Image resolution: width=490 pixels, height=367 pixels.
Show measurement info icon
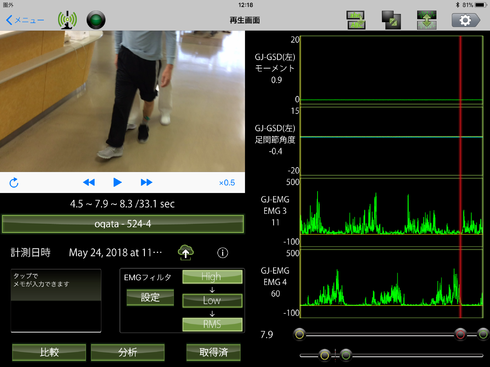(223, 253)
